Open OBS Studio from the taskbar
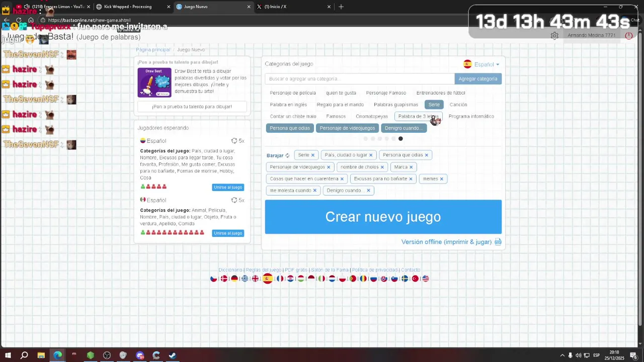This screenshot has height=362, width=644. (107, 355)
